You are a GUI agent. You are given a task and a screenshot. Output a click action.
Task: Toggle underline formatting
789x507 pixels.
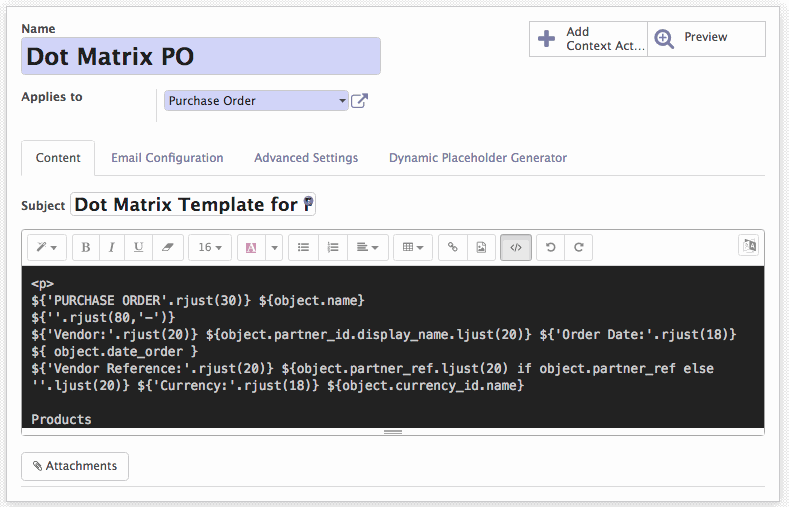tap(138, 247)
